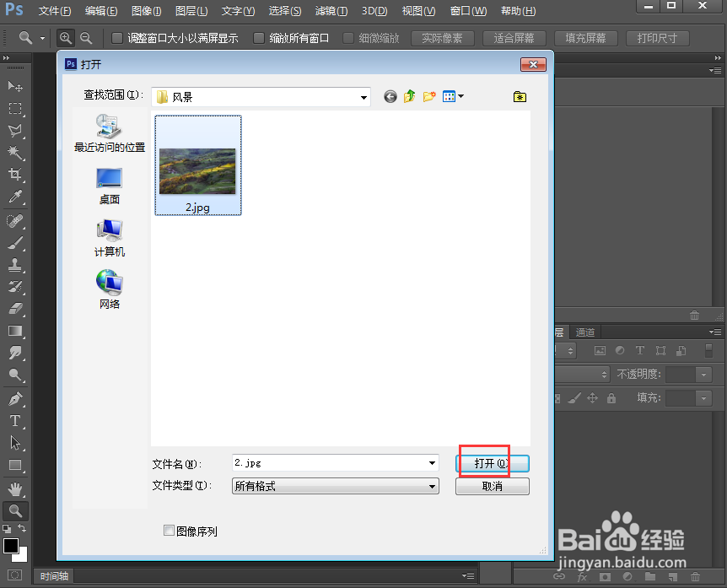Click the Fit Screen button

(x=514, y=38)
